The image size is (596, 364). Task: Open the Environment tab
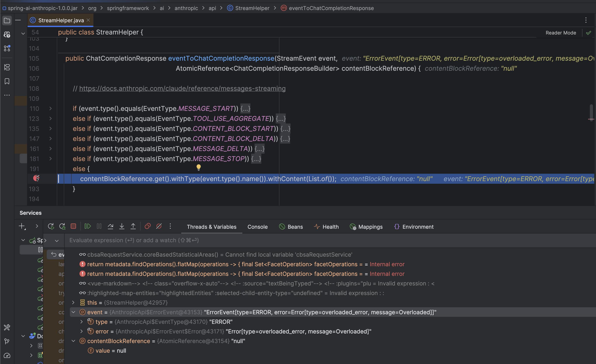click(414, 227)
